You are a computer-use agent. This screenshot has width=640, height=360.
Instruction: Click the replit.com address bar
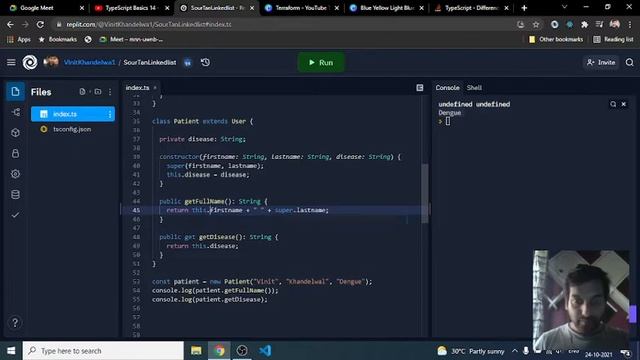click(286, 24)
